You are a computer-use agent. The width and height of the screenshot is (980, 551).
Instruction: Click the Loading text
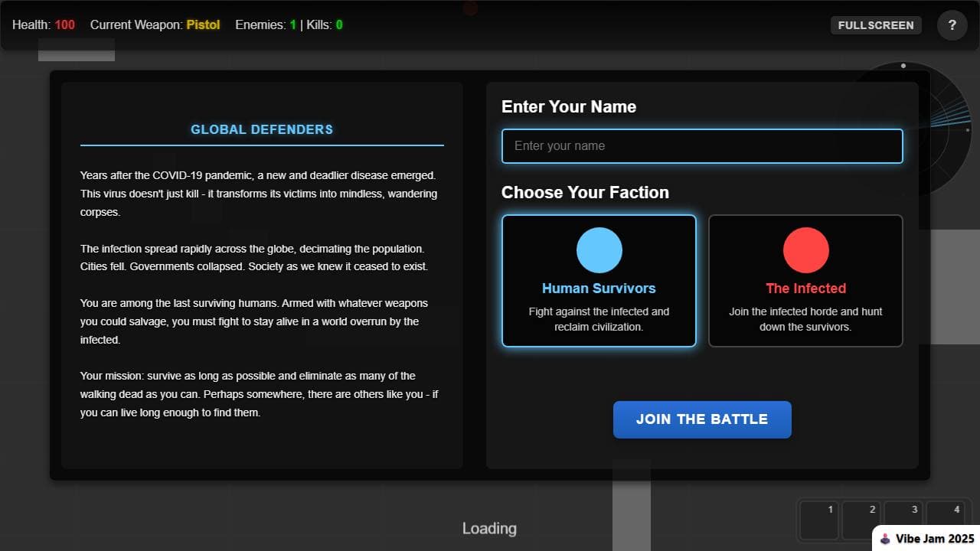click(x=489, y=528)
